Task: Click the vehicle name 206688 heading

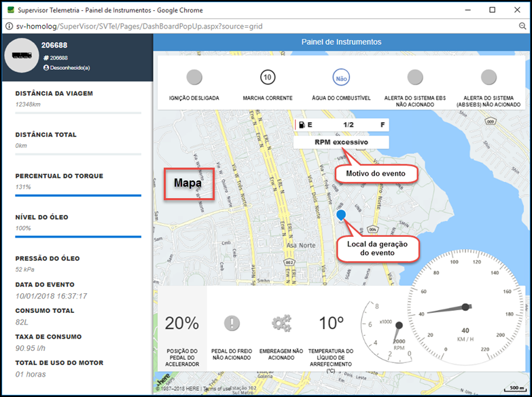Action: 54,45
